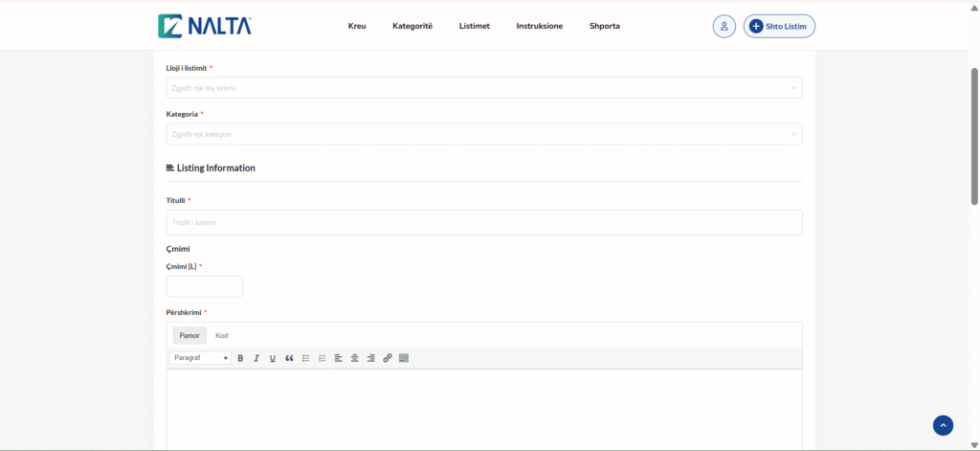The image size is (980, 451).
Task: Align text to the left
Action: (339, 358)
